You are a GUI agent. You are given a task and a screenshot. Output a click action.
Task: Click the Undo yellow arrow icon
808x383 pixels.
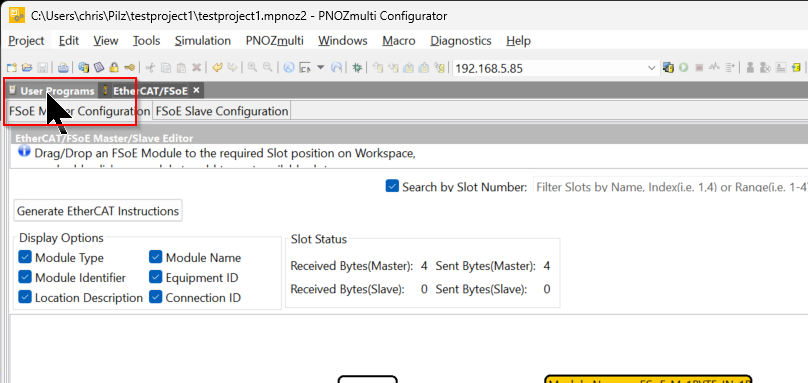pos(217,68)
